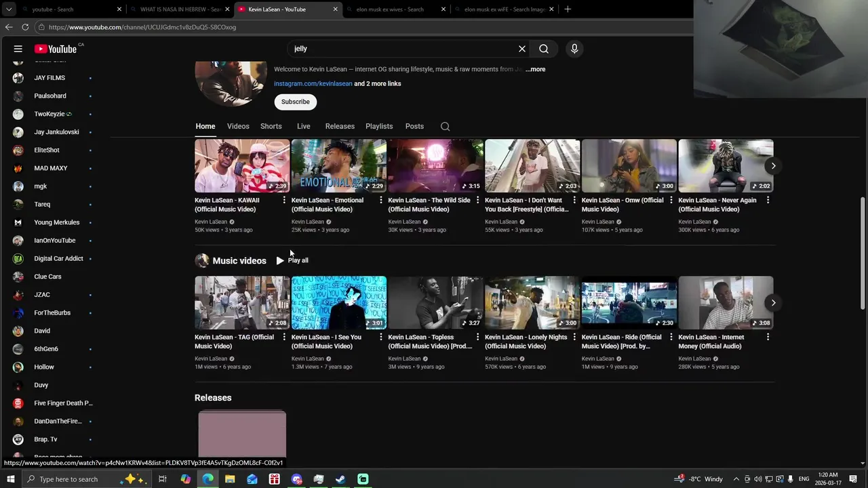Open options menu for Never Again video
This screenshot has width=868, height=488.
(768, 201)
